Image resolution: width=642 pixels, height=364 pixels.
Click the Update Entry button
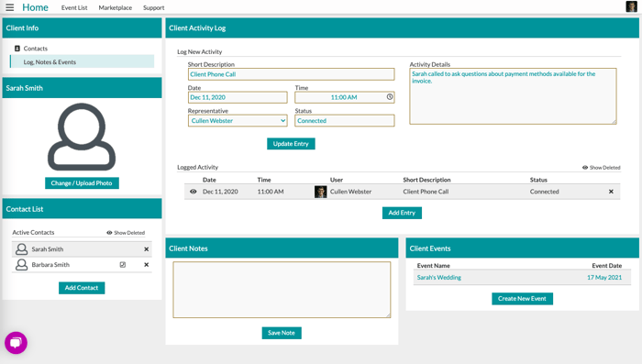(x=291, y=144)
